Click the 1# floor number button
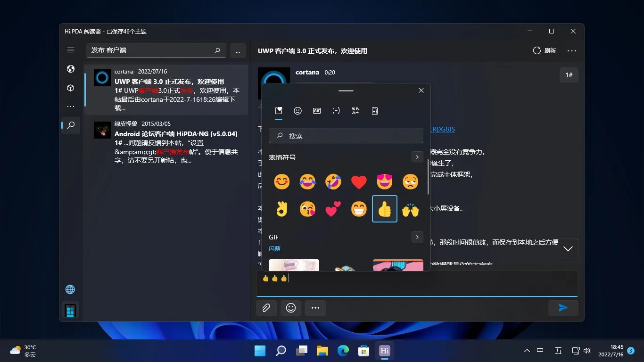The height and width of the screenshot is (362, 644). 569,75
